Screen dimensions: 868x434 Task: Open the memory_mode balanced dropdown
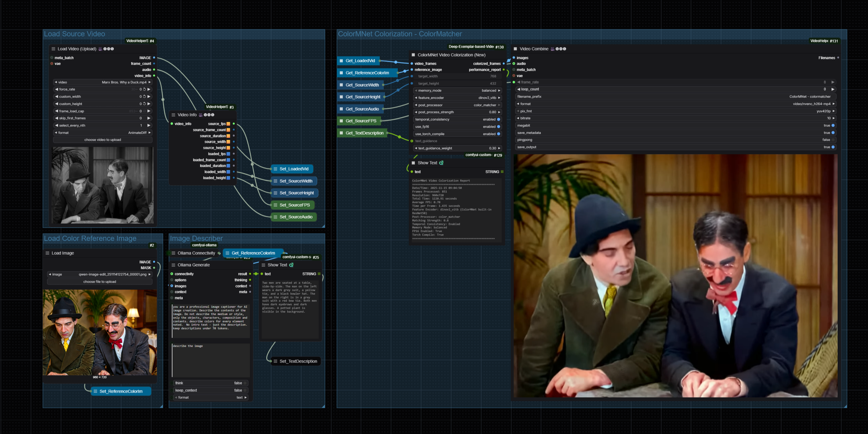tap(458, 91)
